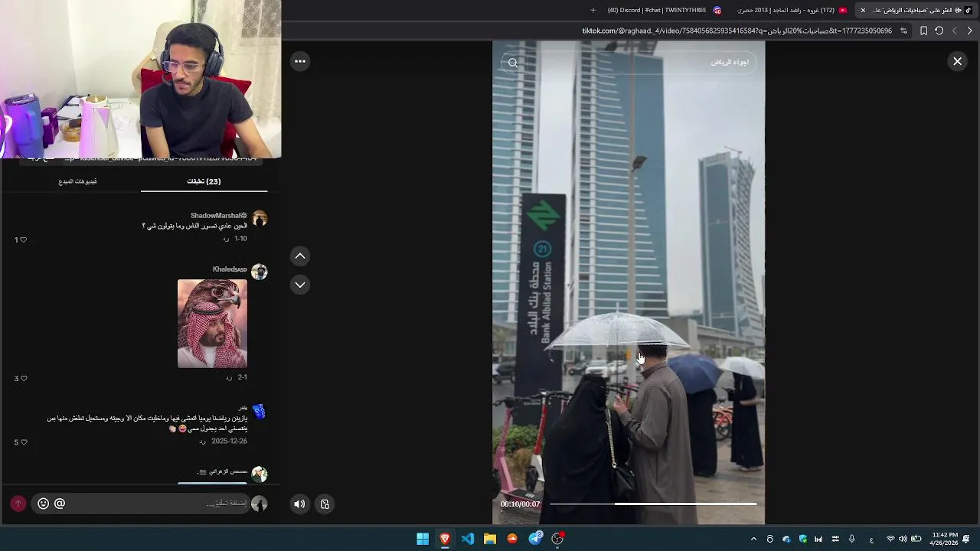980x551 pixels.
Task: Open site settings icon in address bar
Action: 903,31
